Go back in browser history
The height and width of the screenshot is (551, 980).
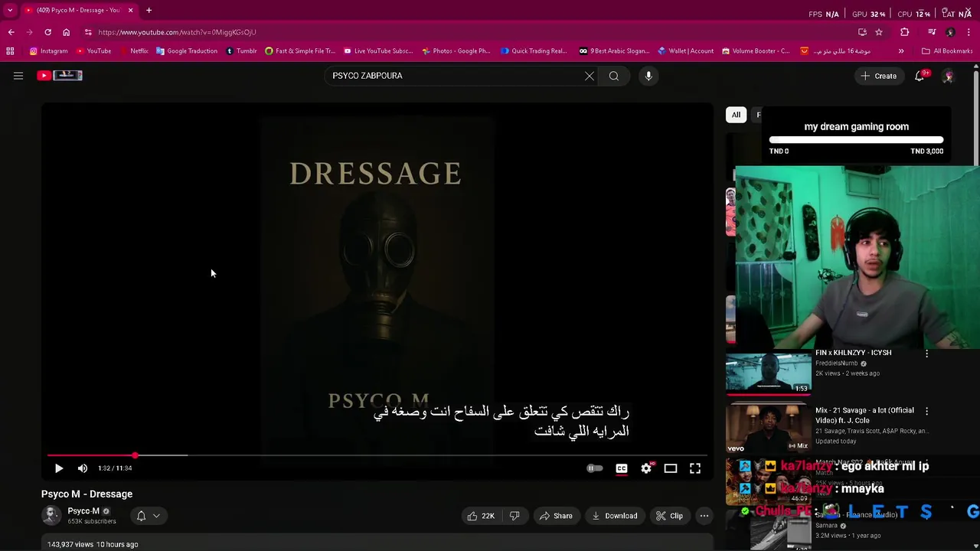pos(11,32)
